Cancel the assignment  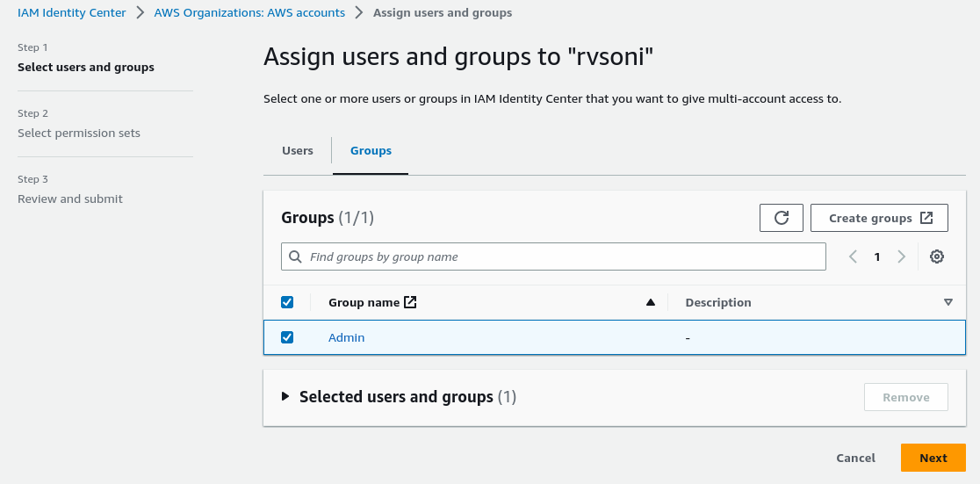coord(855,458)
